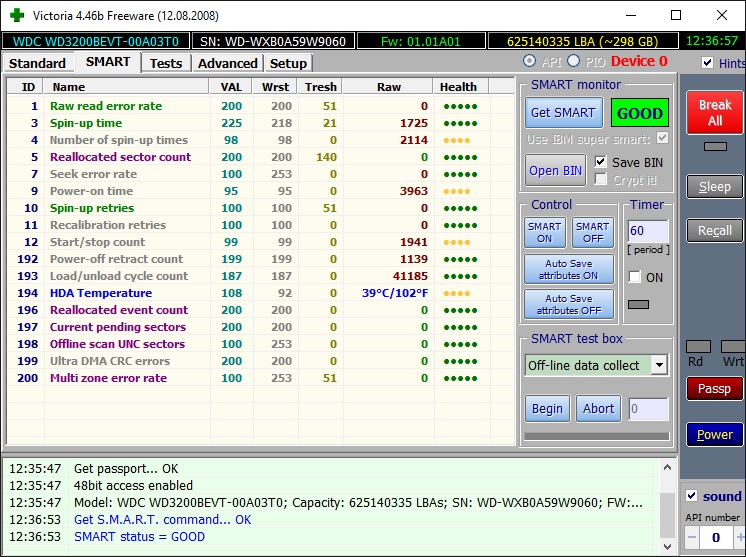
Task: Click Auto Save attributes OFF
Action: [569, 304]
